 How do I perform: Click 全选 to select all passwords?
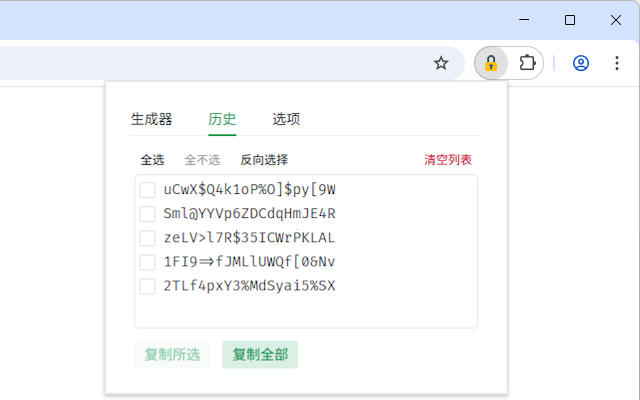pos(152,160)
